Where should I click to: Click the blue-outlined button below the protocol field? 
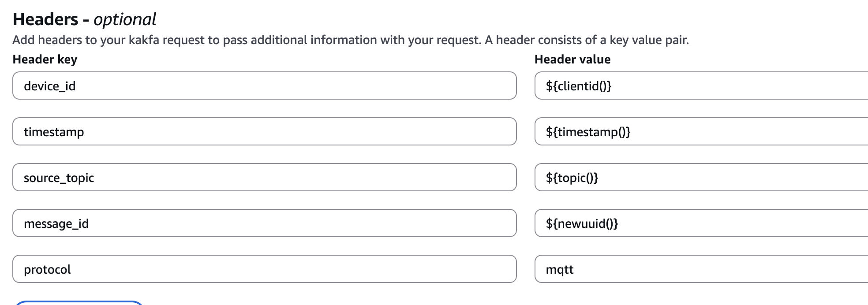pyautogui.click(x=79, y=303)
